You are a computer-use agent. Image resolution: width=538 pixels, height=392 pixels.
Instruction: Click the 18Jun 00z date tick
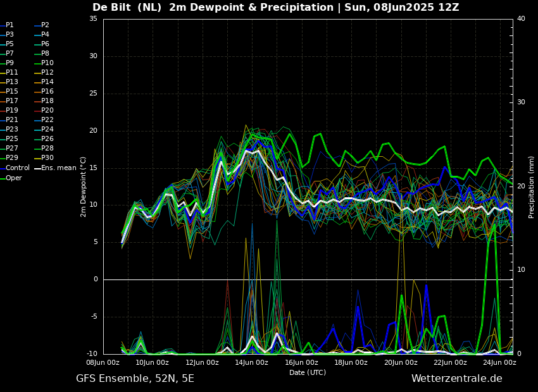[x=351, y=362]
